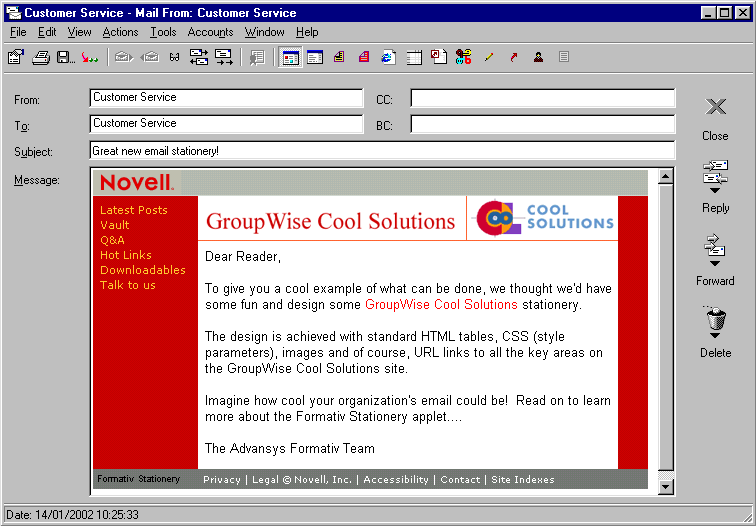Click the large X Close icon

[716, 107]
